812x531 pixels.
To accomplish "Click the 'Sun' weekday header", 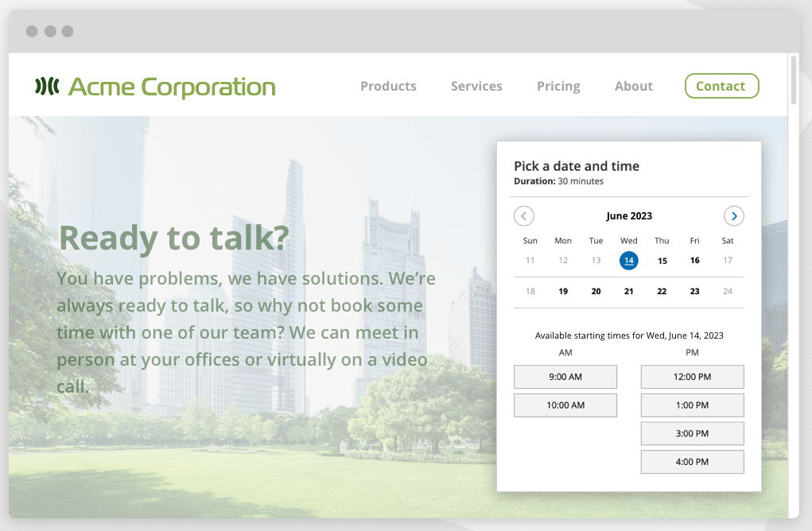I will point(530,241).
